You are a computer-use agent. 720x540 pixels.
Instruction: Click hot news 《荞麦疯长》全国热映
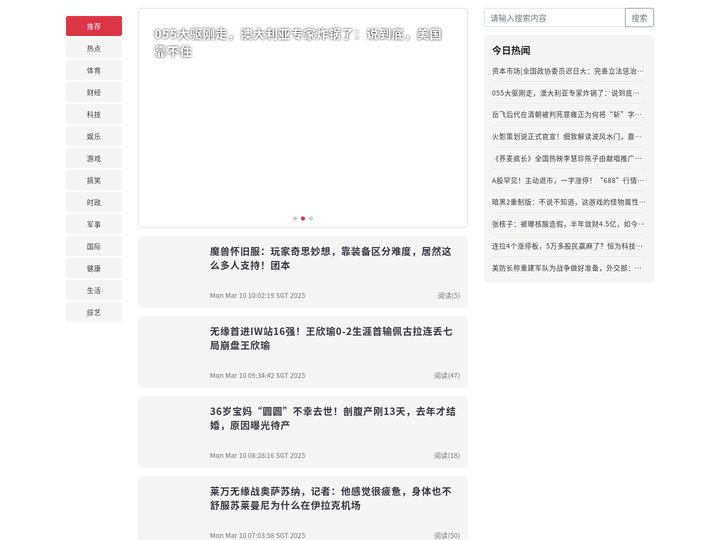(x=568, y=158)
